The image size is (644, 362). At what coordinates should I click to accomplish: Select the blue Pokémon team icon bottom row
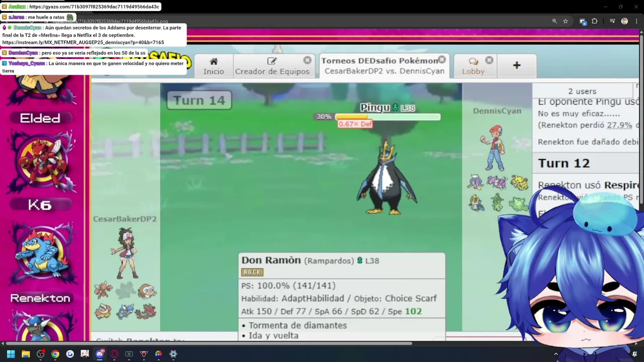pos(125,312)
